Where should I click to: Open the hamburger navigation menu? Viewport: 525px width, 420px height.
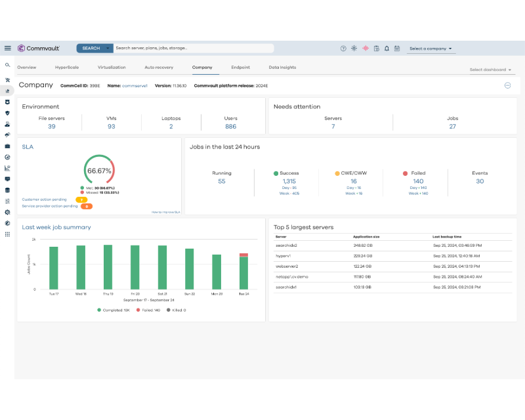[8, 48]
